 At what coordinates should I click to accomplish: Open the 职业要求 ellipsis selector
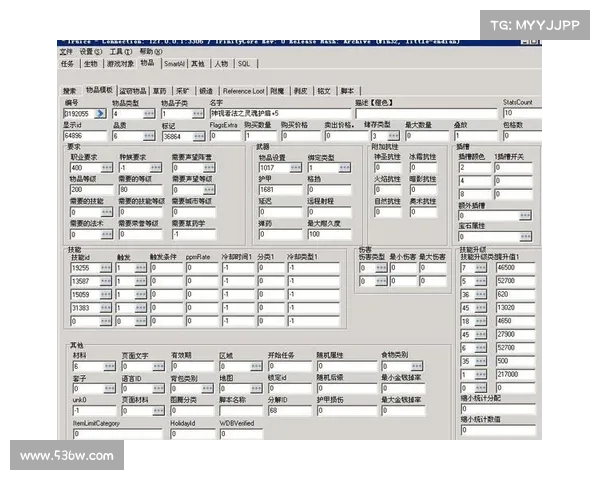[x=107, y=168]
